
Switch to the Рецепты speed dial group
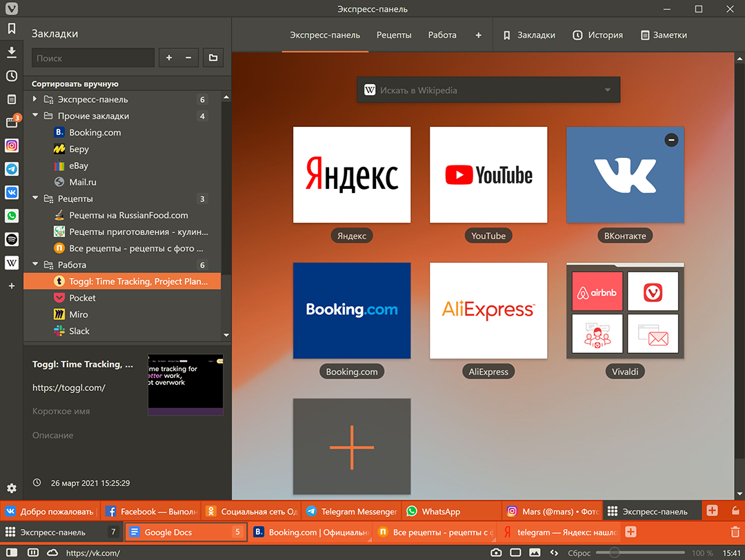coord(394,35)
